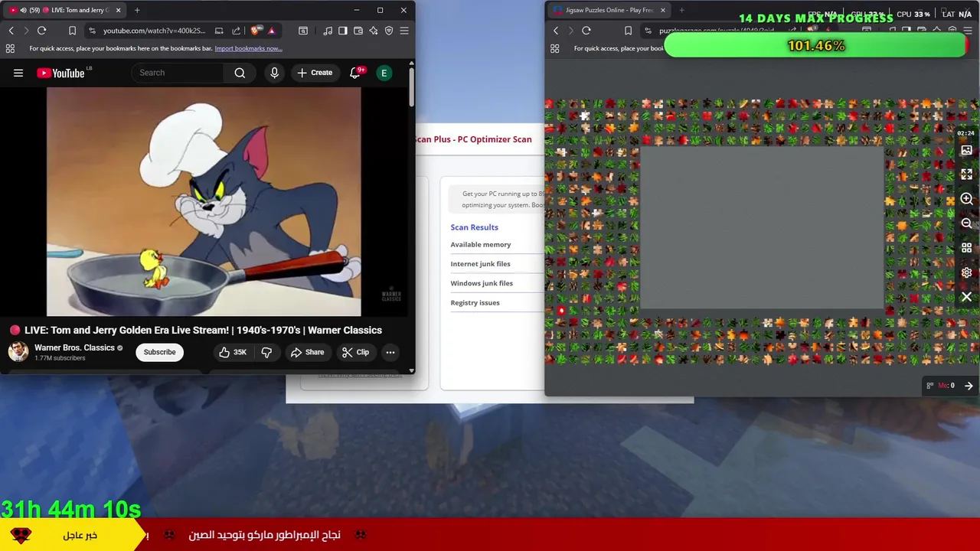Viewport: 980px width, 551px height.
Task: Arrange puzzle pieces with the grid icon
Action: click(x=966, y=248)
